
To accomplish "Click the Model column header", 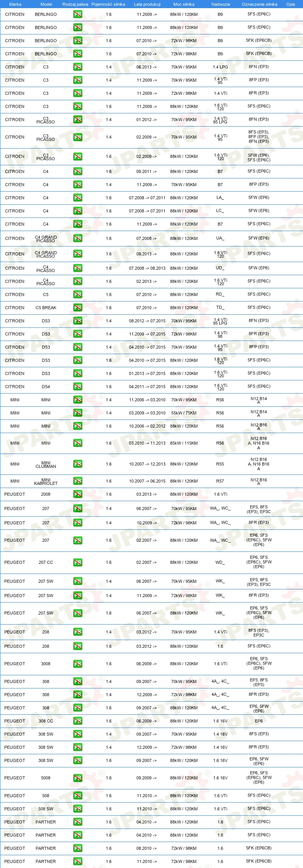I will pyautogui.click(x=46, y=4).
